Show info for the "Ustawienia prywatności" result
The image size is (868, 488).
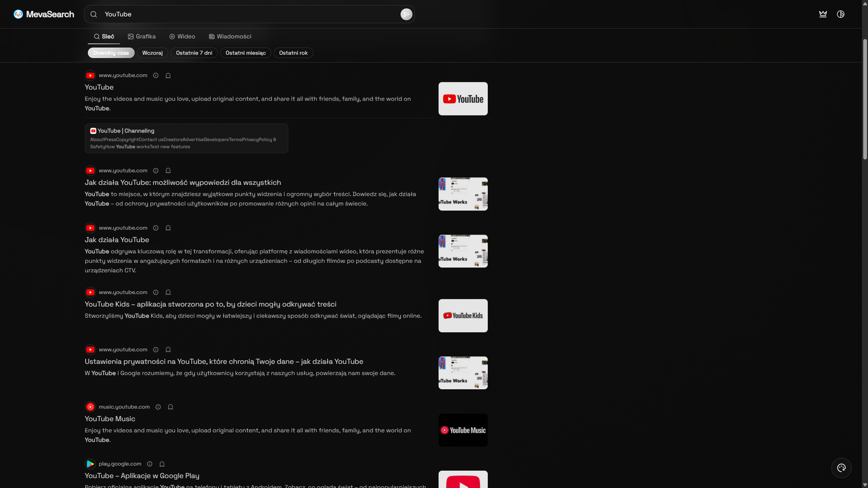pos(156,350)
